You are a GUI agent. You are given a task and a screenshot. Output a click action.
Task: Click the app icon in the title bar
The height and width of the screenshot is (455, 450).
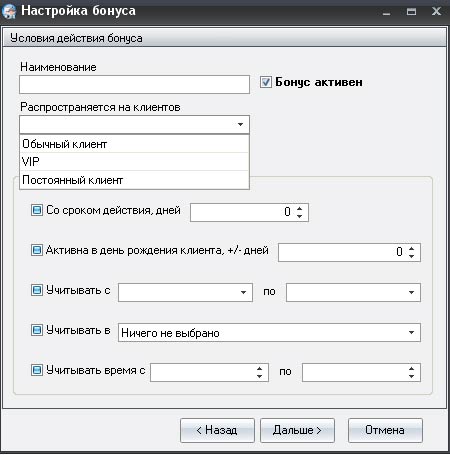pos(9,11)
